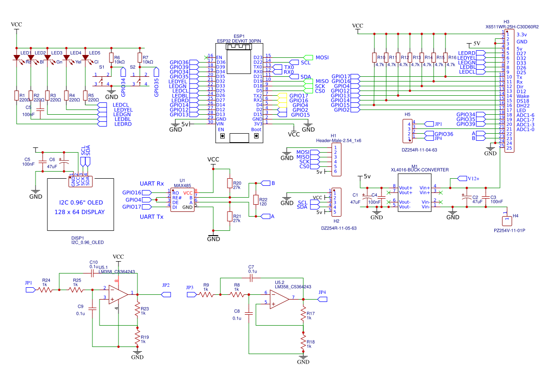The height and width of the screenshot is (392, 554).
Task: Click the 'ADC1-6' pin label on H3
Action: [526, 115]
